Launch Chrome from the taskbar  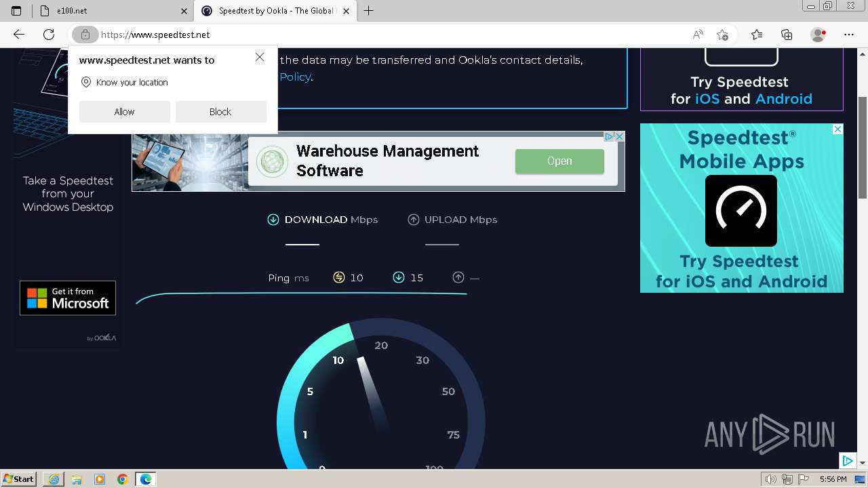pos(123,479)
